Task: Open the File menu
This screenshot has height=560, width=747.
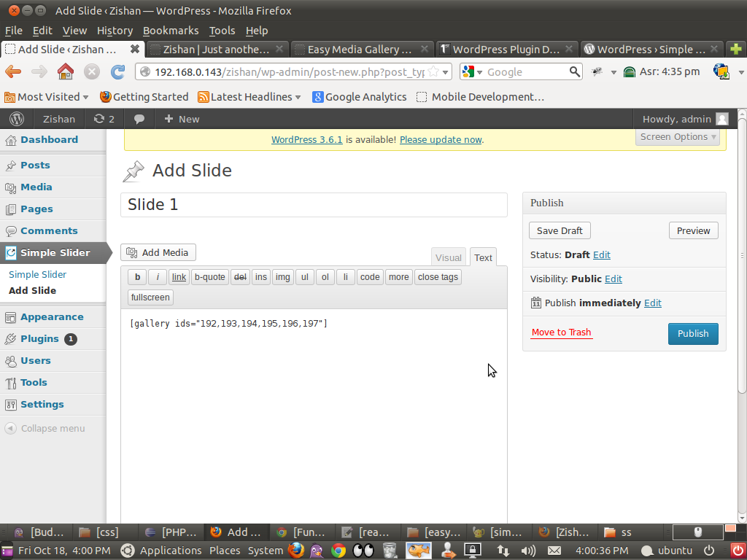Action: point(14,31)
